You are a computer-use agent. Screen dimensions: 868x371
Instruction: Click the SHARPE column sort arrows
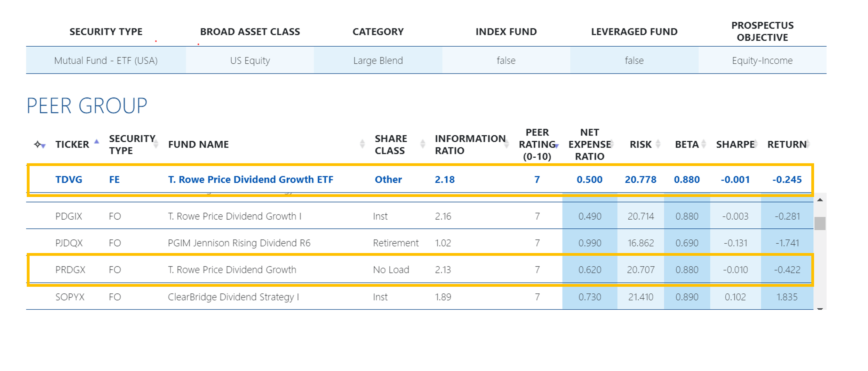[x=756, y=144]
